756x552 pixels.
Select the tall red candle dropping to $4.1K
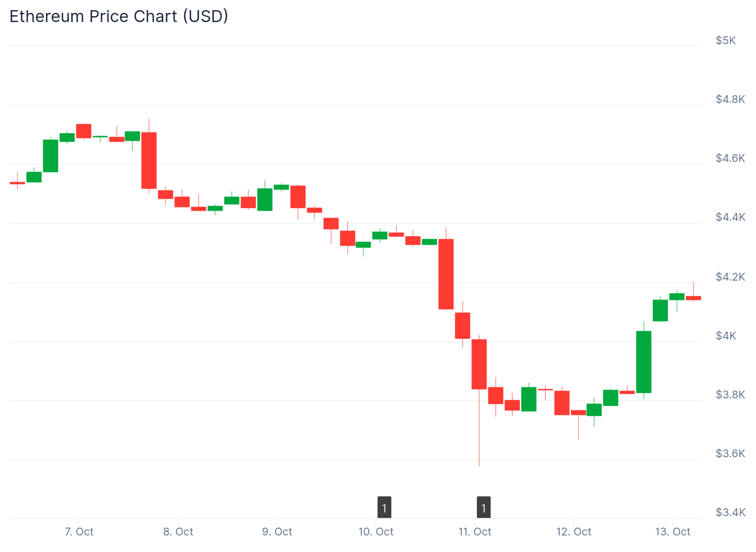pos(446,274)
